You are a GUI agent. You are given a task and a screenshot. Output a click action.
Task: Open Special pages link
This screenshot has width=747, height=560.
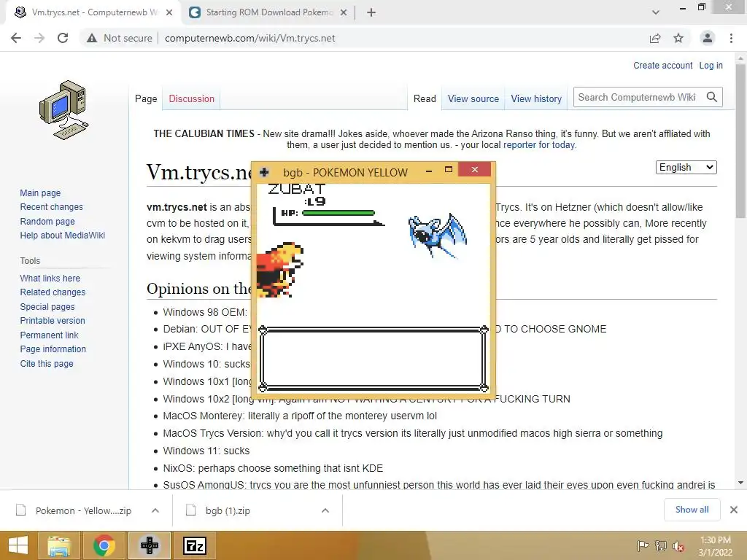pos(47,307)
